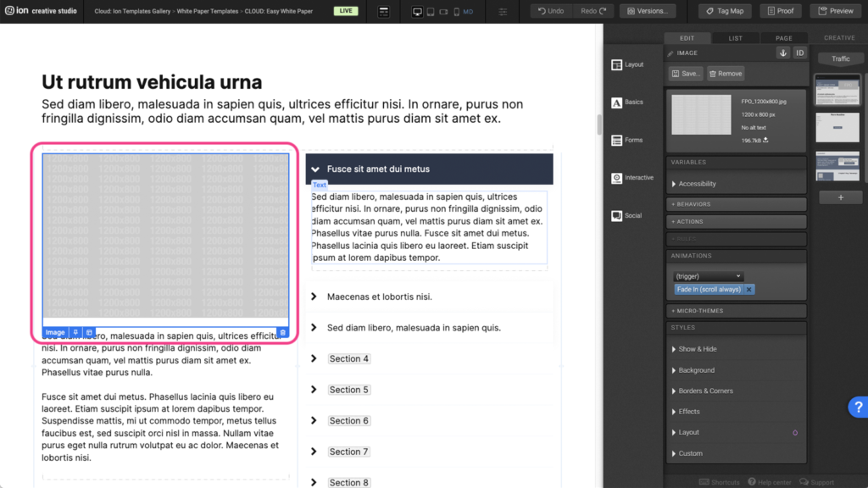This screenshot has width=868, height=488.
Task: Open the Layout elements panel
Action: tap(628, 64)
